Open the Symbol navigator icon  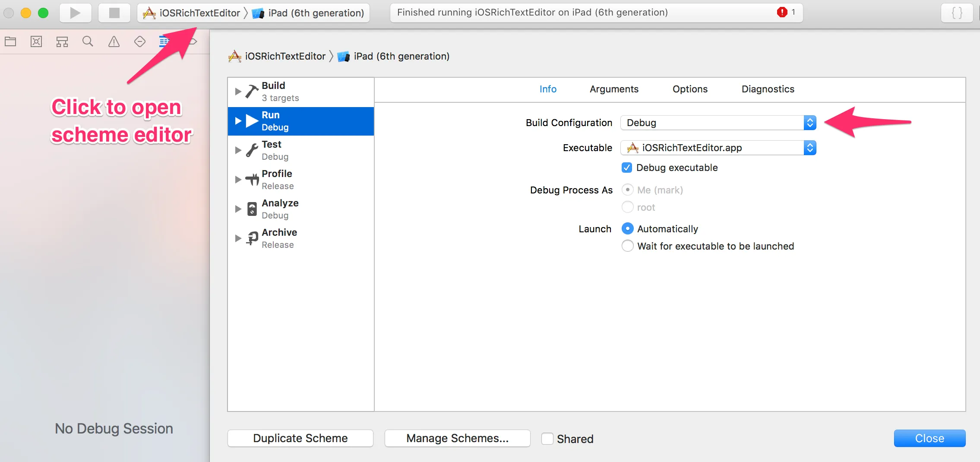pos(62,41)
